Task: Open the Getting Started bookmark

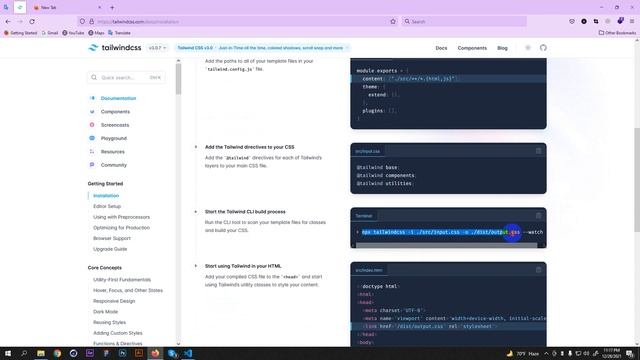Action: click(x=20, y=33)
